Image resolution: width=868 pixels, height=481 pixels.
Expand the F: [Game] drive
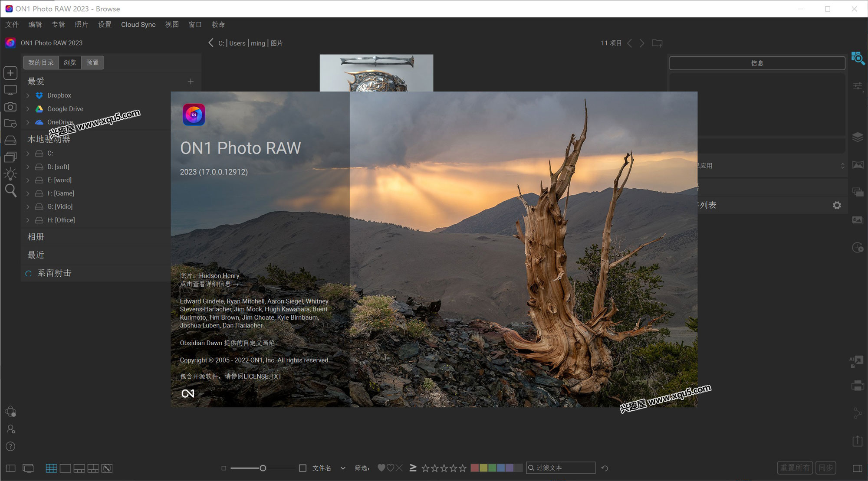click(x=28, y=193)
